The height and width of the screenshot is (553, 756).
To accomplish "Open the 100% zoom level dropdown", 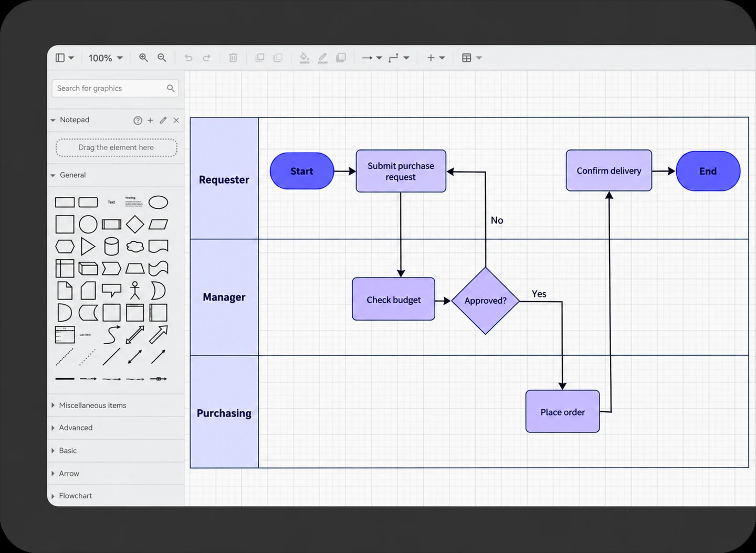I will point(105,58).
